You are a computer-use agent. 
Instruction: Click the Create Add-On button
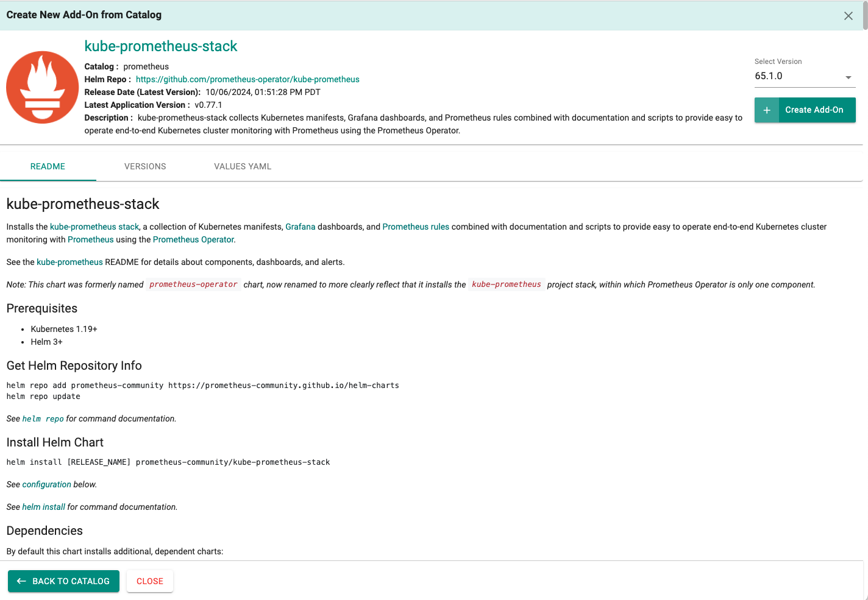(805, 110)
